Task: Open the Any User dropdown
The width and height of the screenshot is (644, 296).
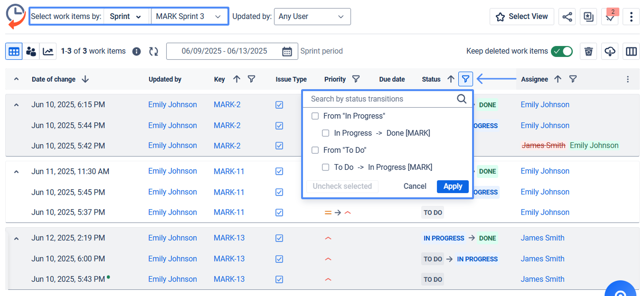Action: point(312,16)
